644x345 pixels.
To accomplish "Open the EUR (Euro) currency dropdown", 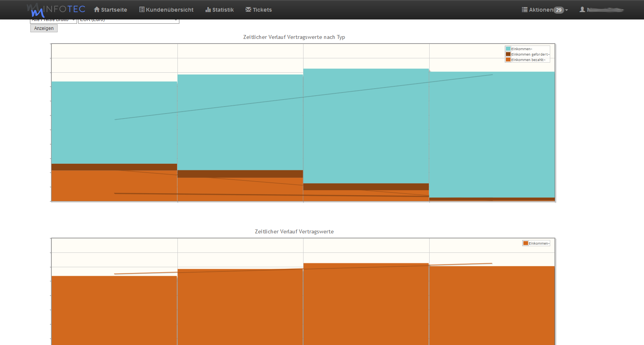I will tap(129, 21).
